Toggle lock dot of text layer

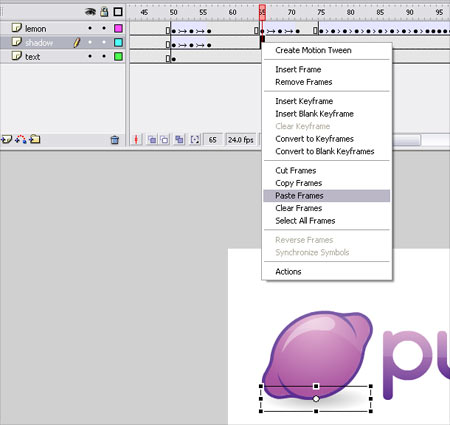pos(104,56)
